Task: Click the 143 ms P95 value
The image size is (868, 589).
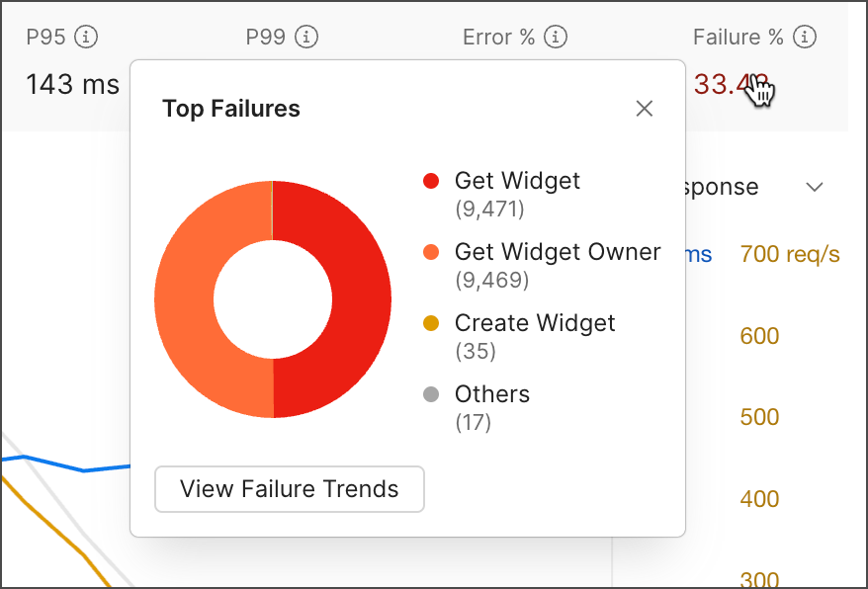Action: (71, 85)
